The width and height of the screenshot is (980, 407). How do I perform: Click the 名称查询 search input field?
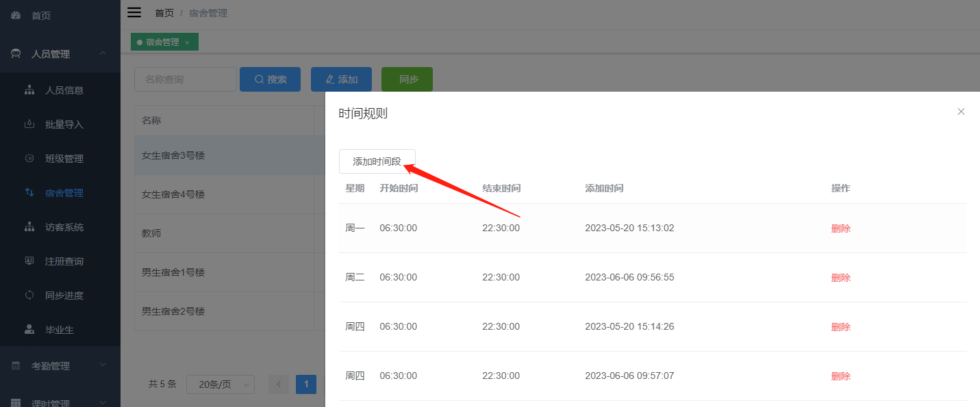[x=185, y=79]
